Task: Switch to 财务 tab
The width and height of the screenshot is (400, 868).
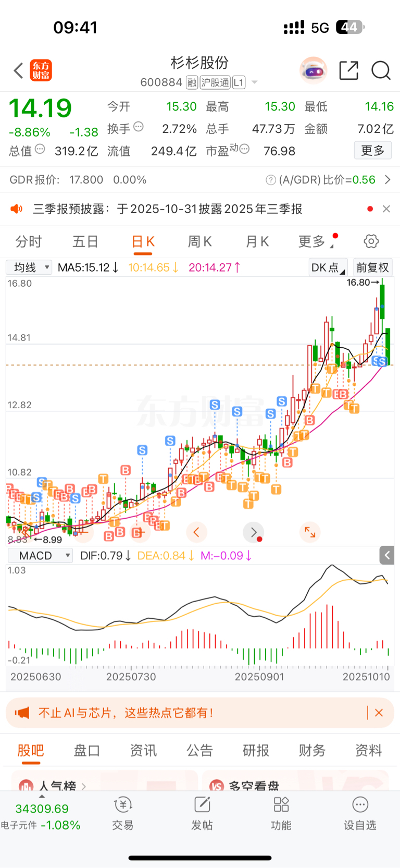Action: point(312,751)
